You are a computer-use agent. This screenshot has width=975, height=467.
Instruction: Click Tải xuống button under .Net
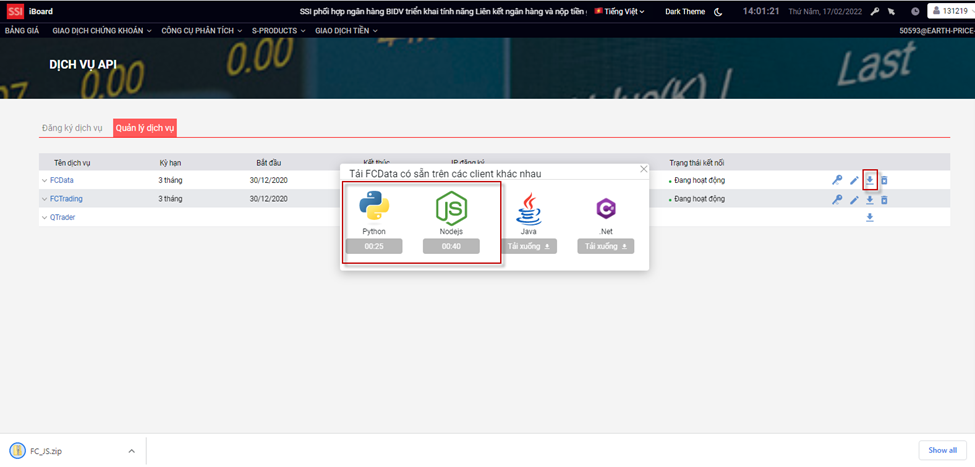(606, 246)
